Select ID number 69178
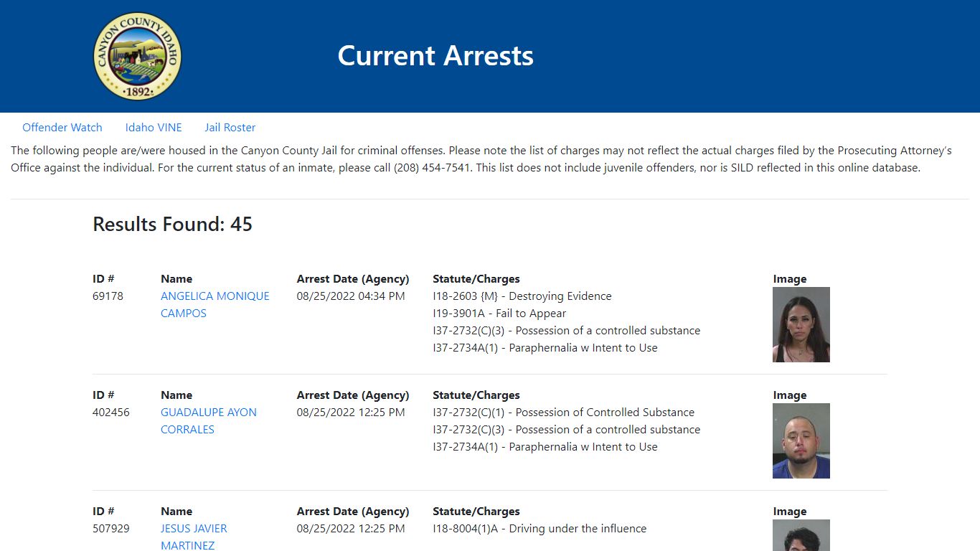Viewport: 980px width, 551px height. [108, 296]
